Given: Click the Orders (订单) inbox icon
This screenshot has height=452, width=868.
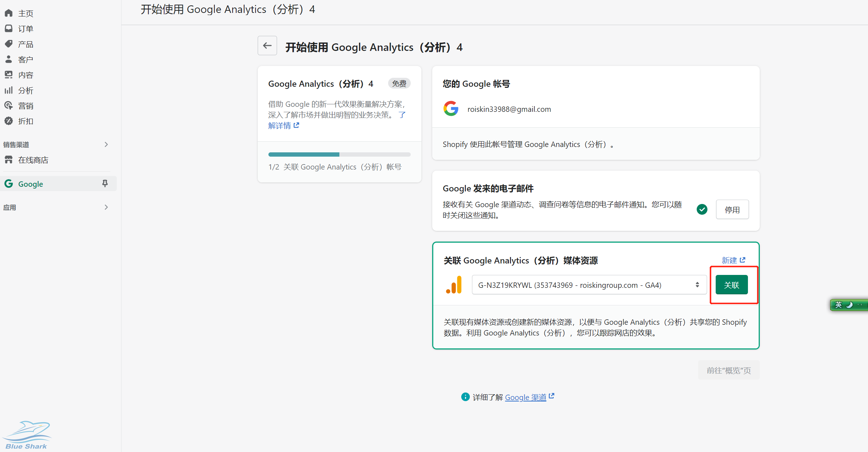Looking at the screenshot, I should tap(9, 28).
